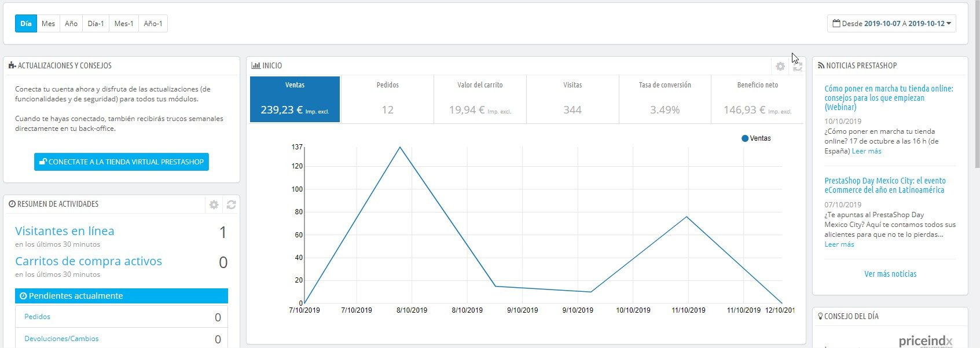Viewport: 980px width, 348px height.
Task: Open Resumen de Actividades settings gear
Action: click(x=214, y=205)
